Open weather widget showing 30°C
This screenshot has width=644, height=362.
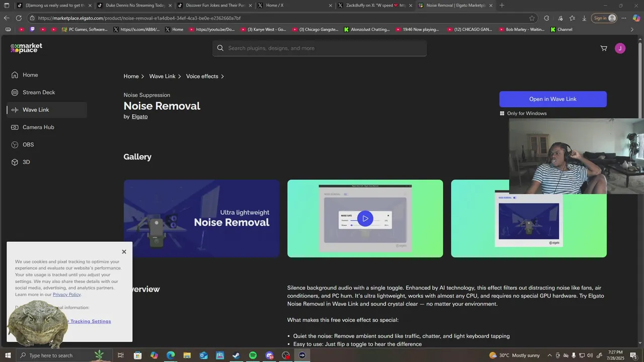tap(514, 355)
